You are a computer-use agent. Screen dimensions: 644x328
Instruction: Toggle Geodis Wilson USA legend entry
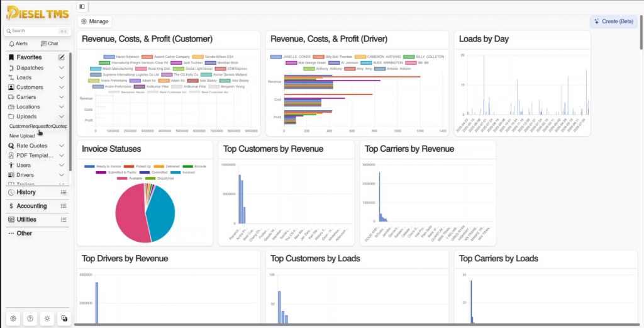[213, 57]
